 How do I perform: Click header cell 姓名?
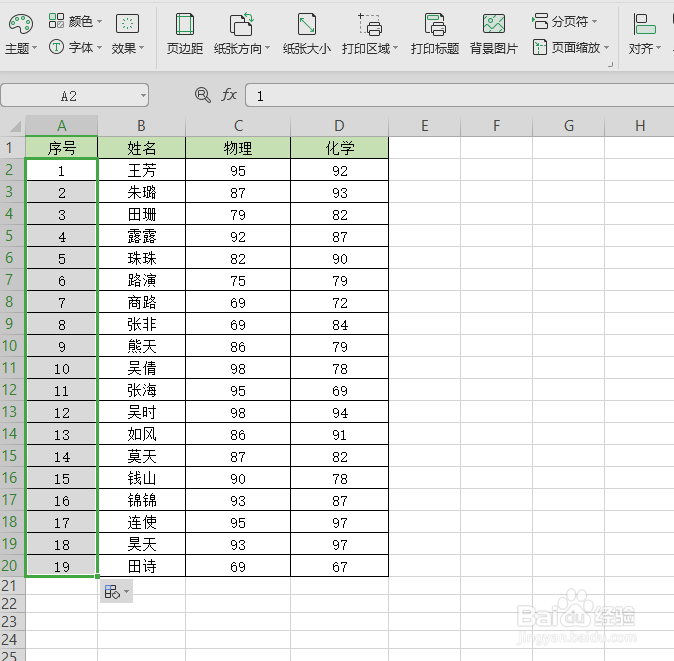pyautogui.click(x=141, y=148)
